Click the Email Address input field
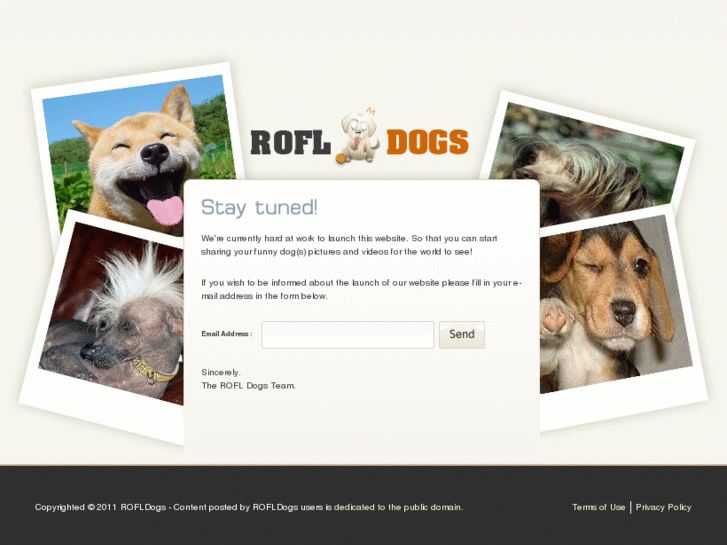Viewport: 727px width, 545px height. click(348, 334)
